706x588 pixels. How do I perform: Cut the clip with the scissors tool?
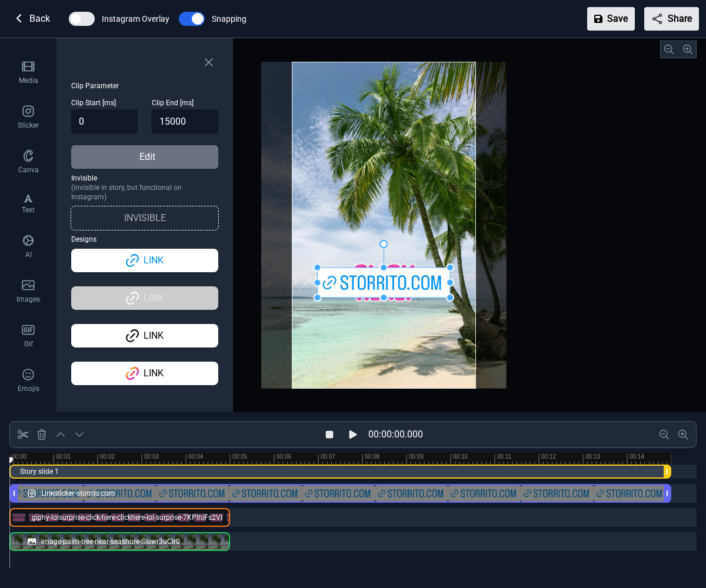[22, 435]
